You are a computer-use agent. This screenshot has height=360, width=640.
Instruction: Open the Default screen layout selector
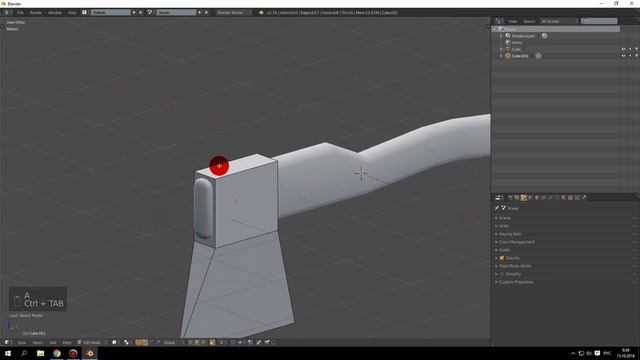pyautogui.click(x=111, y=13)
